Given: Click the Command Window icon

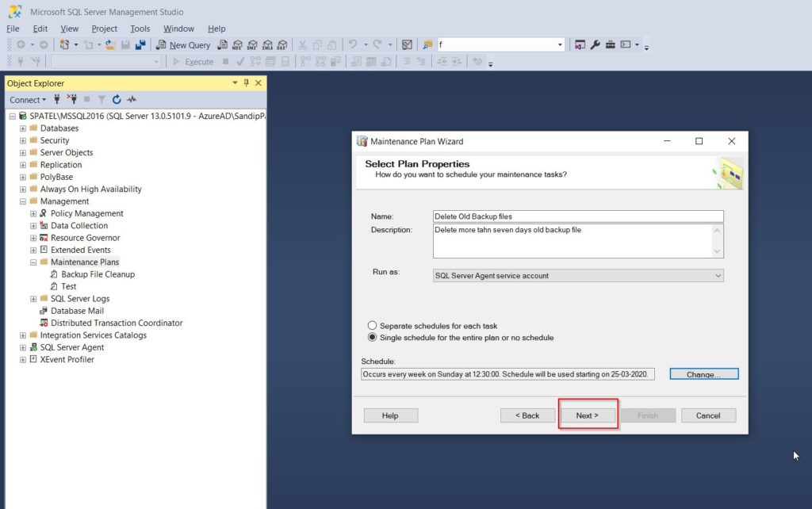Looking at the screenshot, I should [x=626, y=45].
